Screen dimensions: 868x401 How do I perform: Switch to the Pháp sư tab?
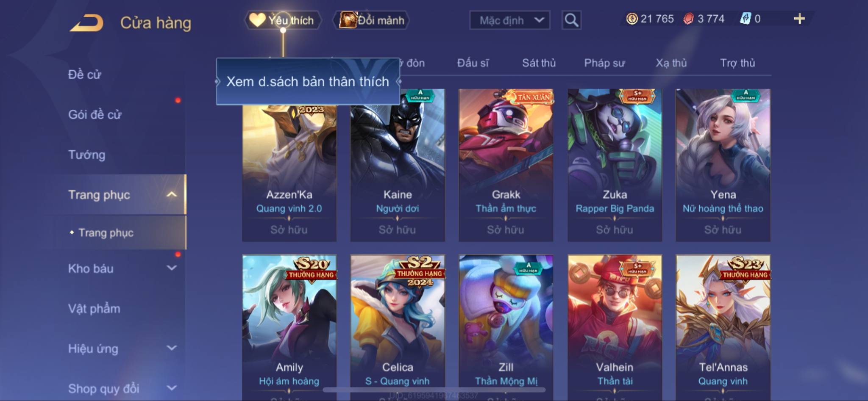click(x=604, y=63)
